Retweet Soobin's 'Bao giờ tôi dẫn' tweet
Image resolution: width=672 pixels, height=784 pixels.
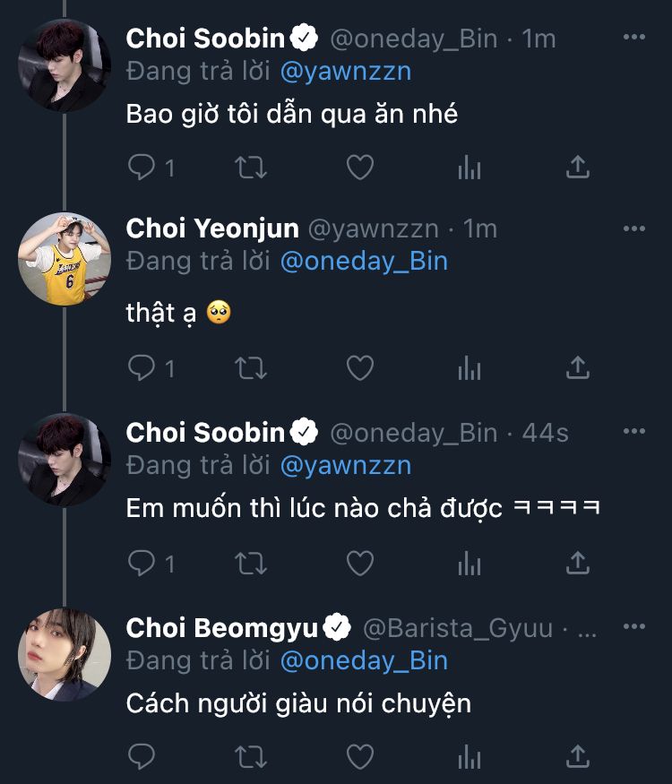coord(251,167)
